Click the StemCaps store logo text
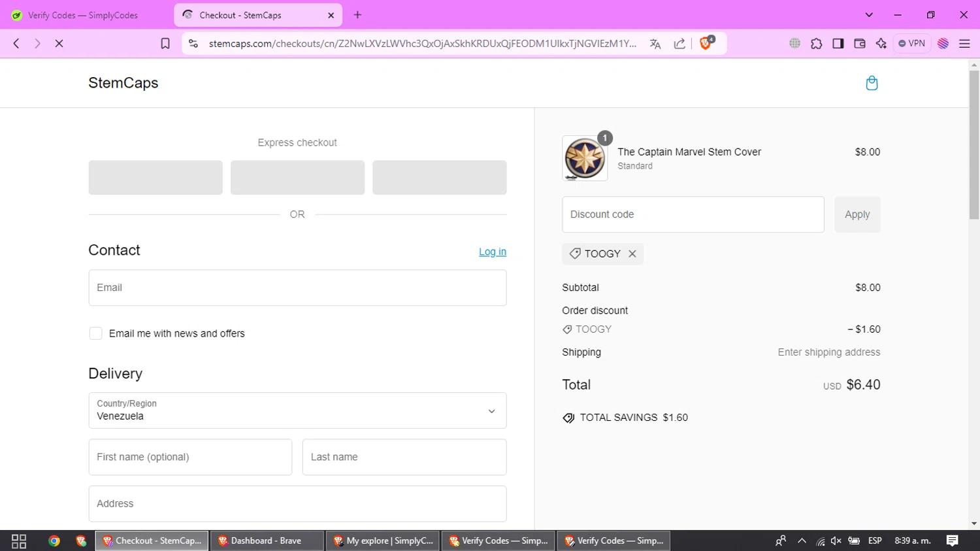980x551 pixels. click(x=123, y=83)
